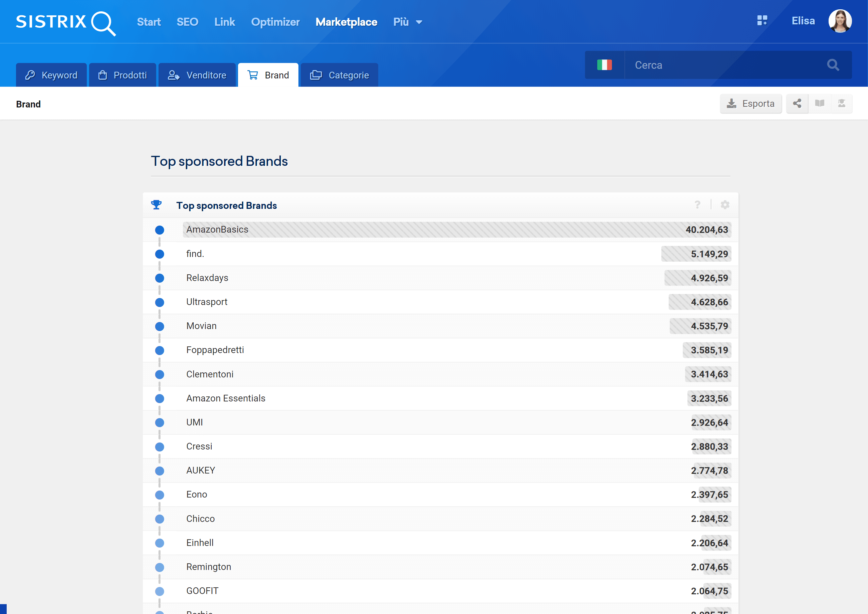This screenshot has height=614, width=868.
Task: Click the AUKEY brand name
Action: (x=200, y=471)
